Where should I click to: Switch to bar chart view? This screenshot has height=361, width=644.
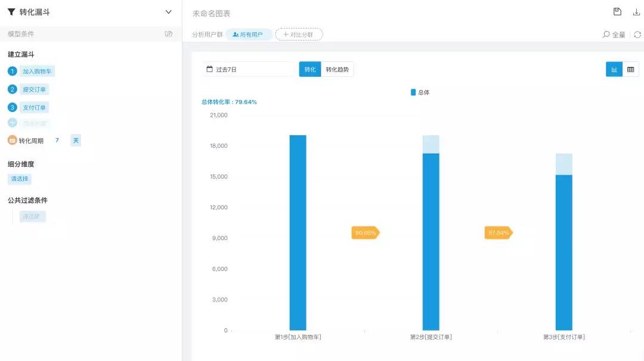tap(614, 69)
